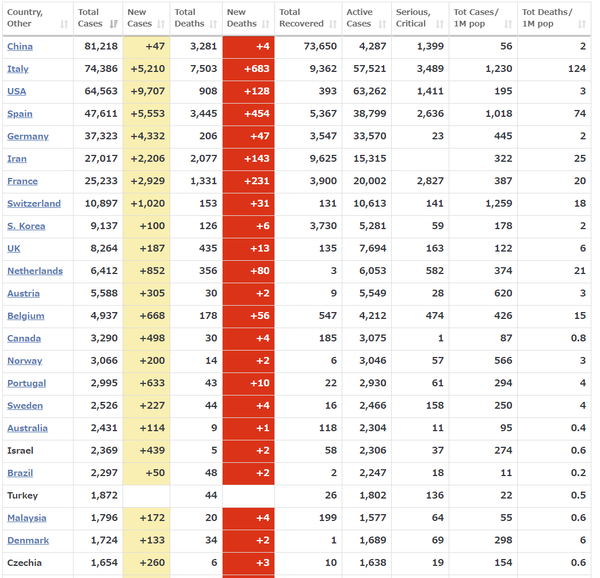
Task: Open the China country link
Action: (20, 47)
